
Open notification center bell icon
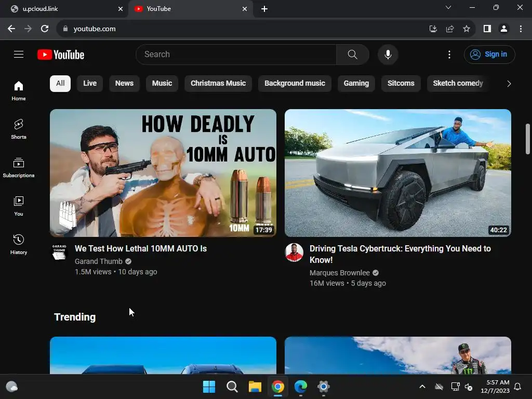click(x=517, y=387)
